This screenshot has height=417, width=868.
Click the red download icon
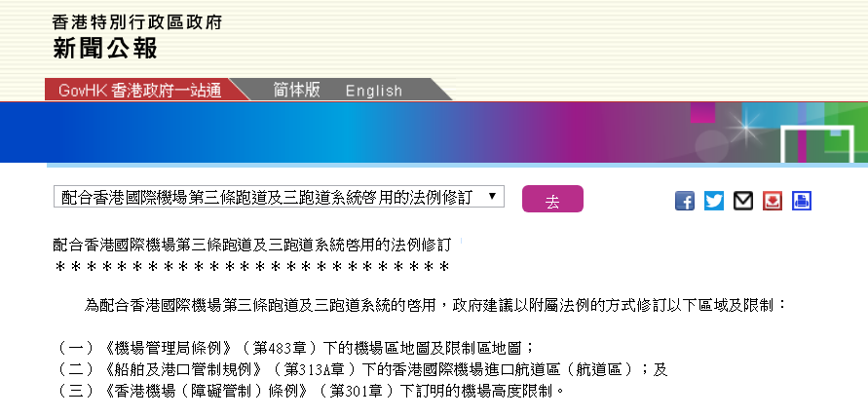click(773, 201)
